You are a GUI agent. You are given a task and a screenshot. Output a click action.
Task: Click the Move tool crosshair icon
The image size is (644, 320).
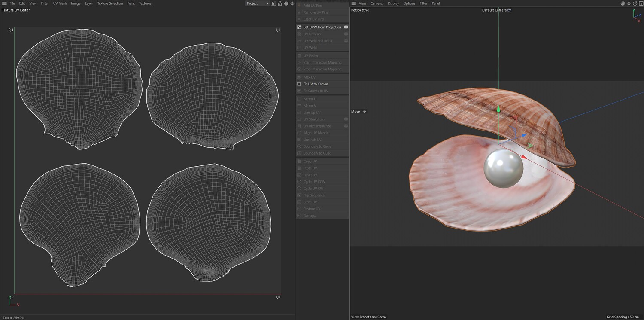(x=365, y=111)
